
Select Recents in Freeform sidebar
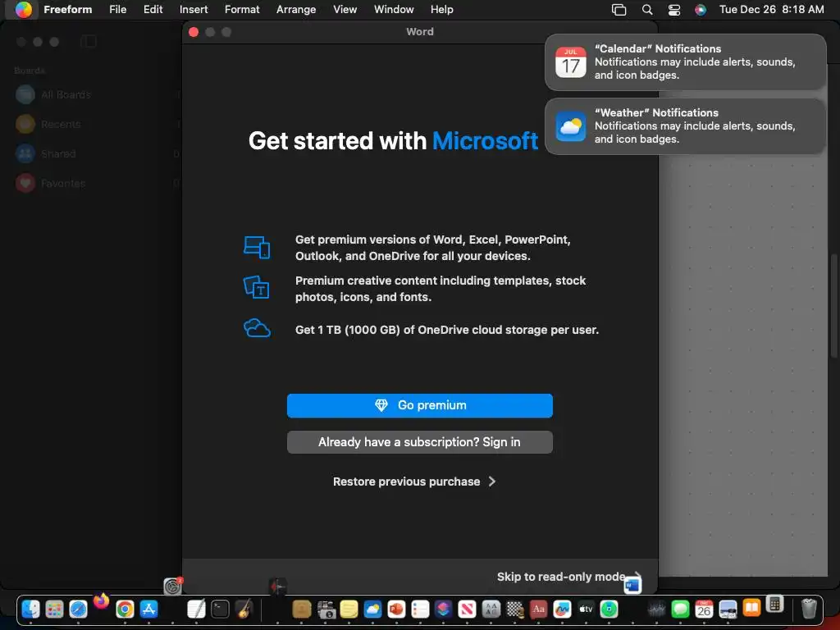coord(61,125)
